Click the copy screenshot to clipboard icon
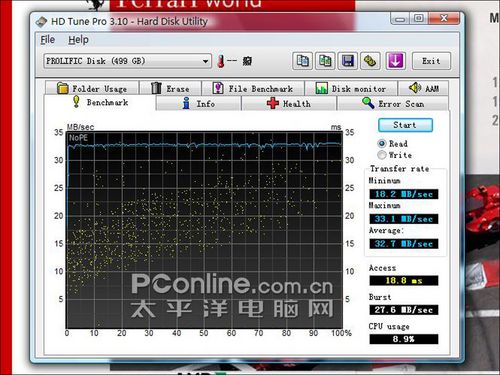Screen dimensions: 500x375 pos(325,61)
